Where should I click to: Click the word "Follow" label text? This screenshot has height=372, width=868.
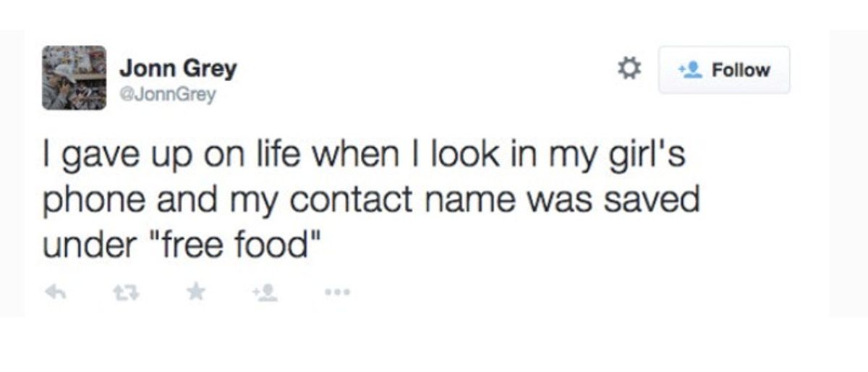point(741,69)
